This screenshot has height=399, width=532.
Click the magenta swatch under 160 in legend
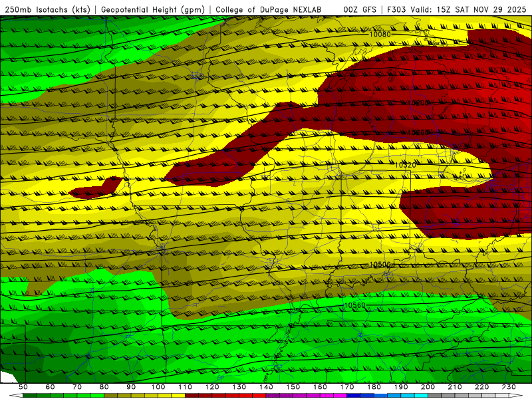click(x=327, y=395)
